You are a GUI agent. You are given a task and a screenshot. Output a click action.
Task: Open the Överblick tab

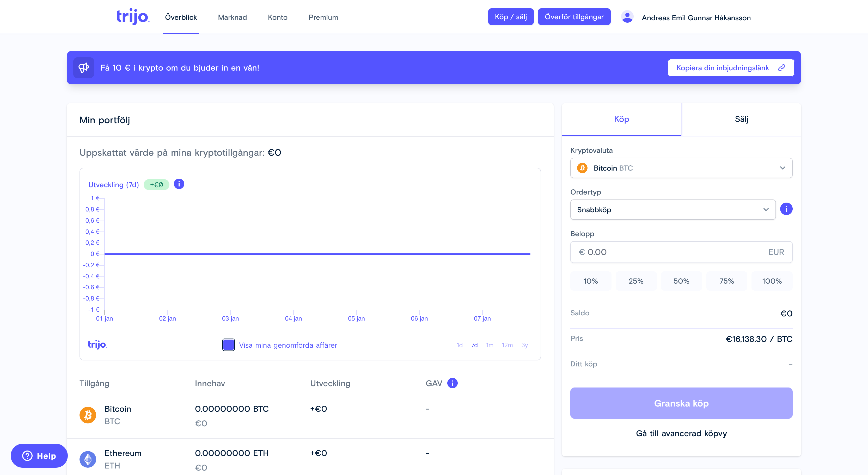click(181, 17)
